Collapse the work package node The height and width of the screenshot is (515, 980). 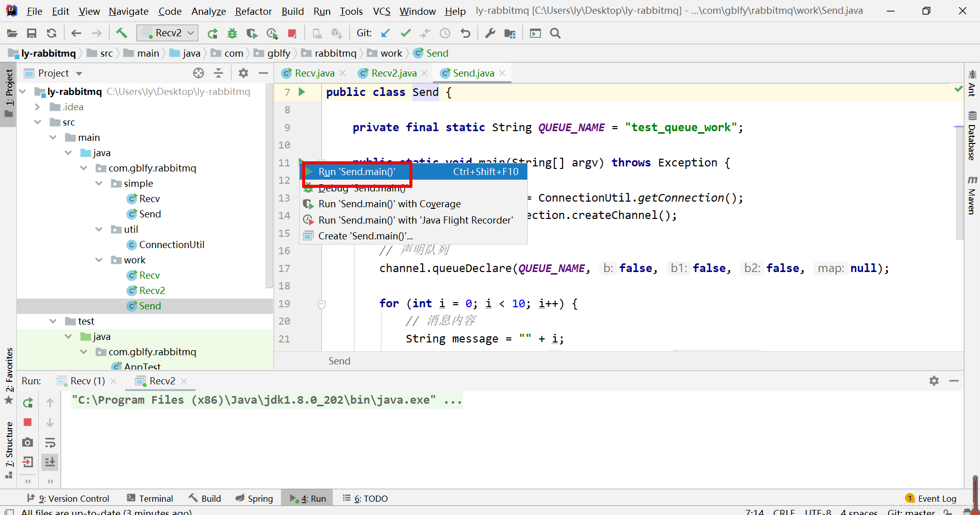tap(99, 260)
